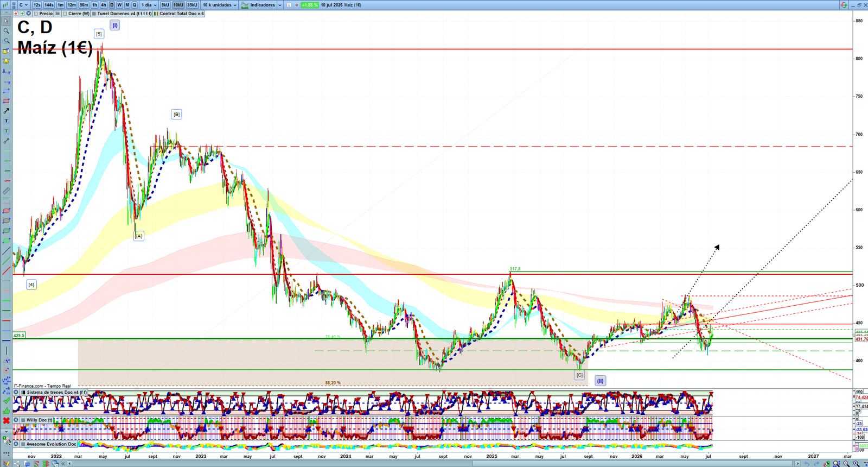
Task: Toggle the Precio checkbox
Action: tap(36, 14)
